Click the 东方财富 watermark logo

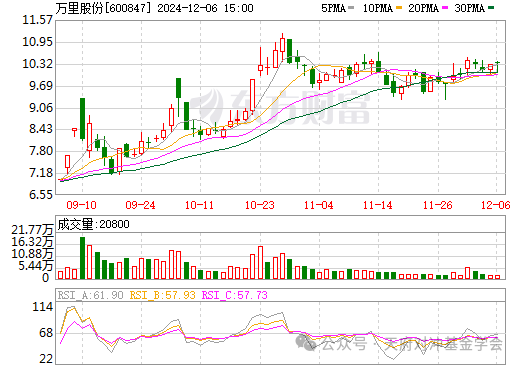[x=281, y=106]
